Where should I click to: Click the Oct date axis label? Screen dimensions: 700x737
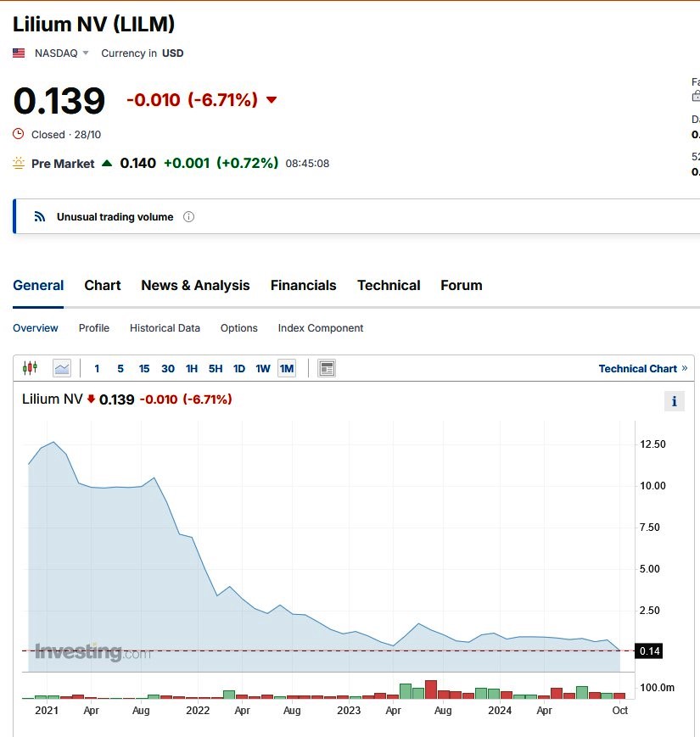pyautogui.click(x=620, y=710)
